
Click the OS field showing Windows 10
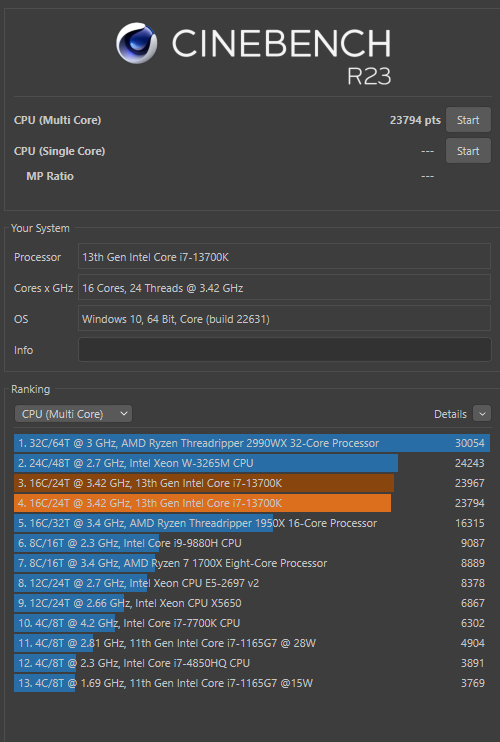[284, 318]
